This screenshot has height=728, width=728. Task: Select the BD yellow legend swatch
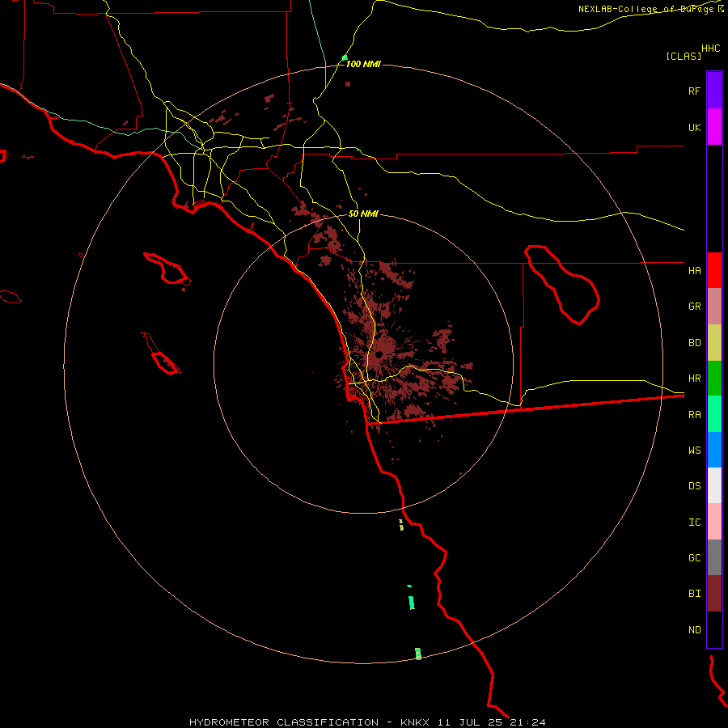714,343
